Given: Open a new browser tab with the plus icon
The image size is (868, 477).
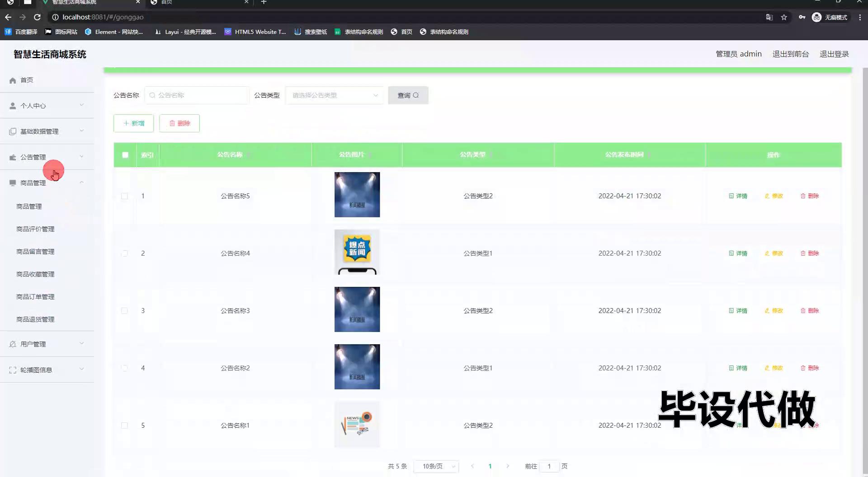Looking at the screenshot, I should point(264,2).
